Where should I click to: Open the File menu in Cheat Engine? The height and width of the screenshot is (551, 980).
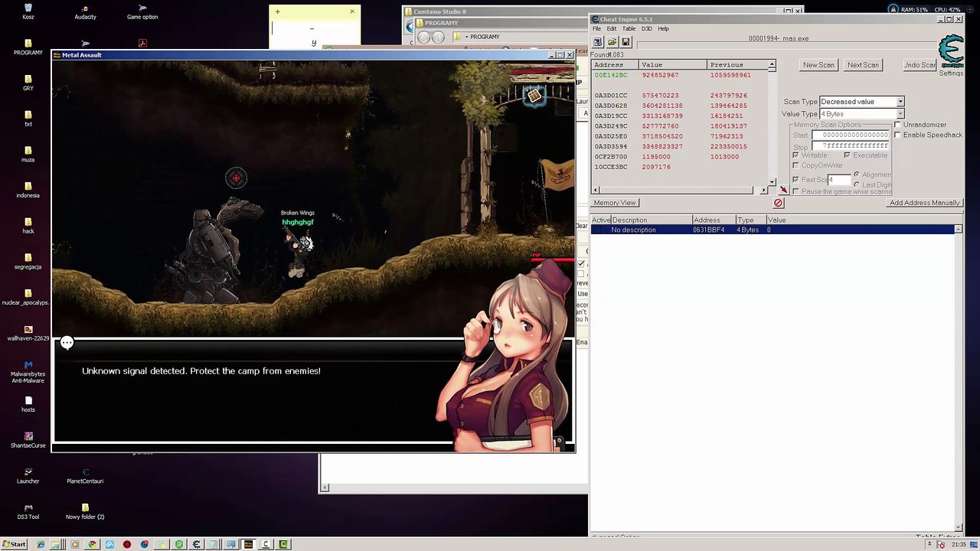click(596, 29)
